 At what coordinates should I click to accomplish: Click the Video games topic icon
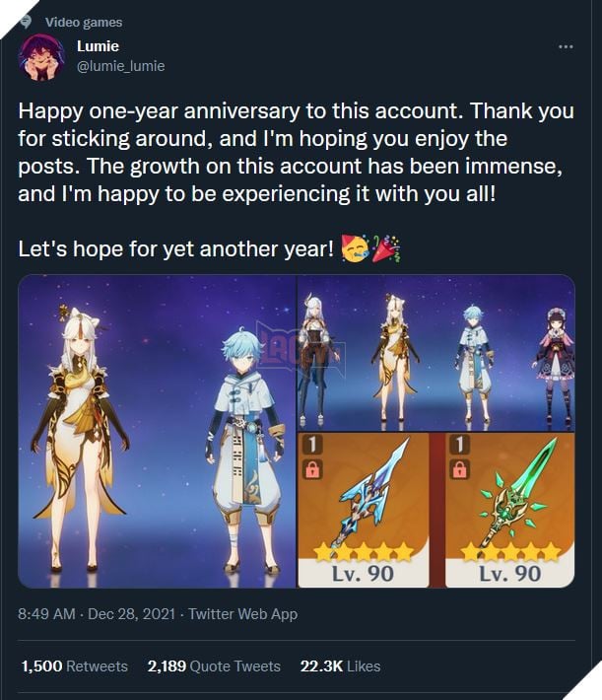click(26, 22)
